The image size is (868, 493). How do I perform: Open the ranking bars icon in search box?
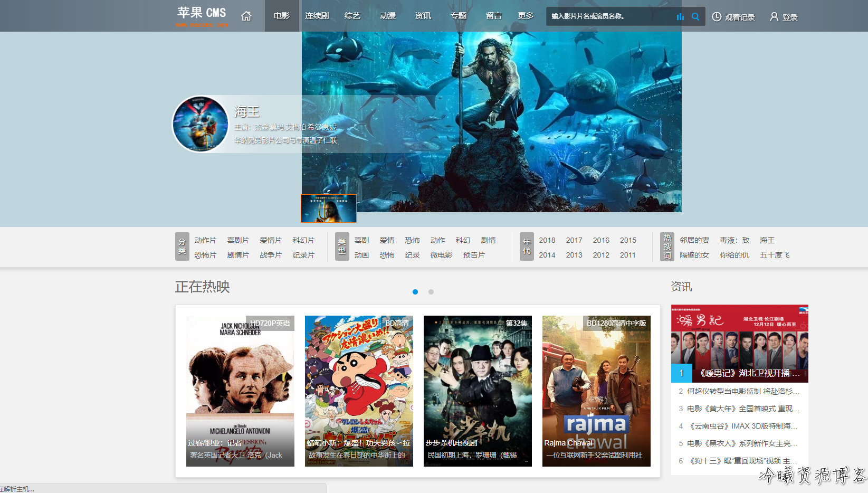tap(680, 16)
